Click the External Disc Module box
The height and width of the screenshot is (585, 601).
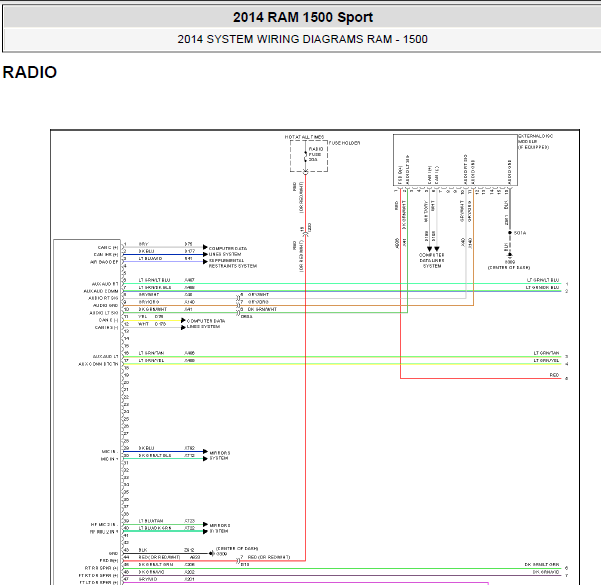coord(455,160)
